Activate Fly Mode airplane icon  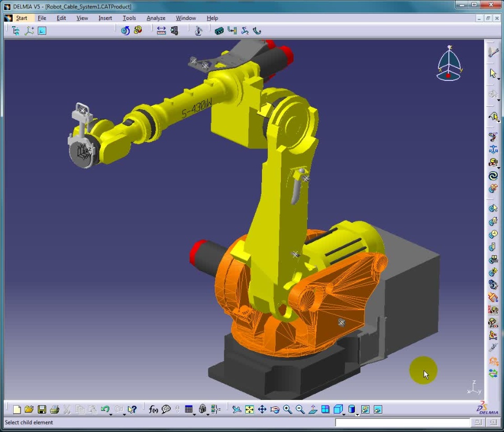[x=237, y=409]
